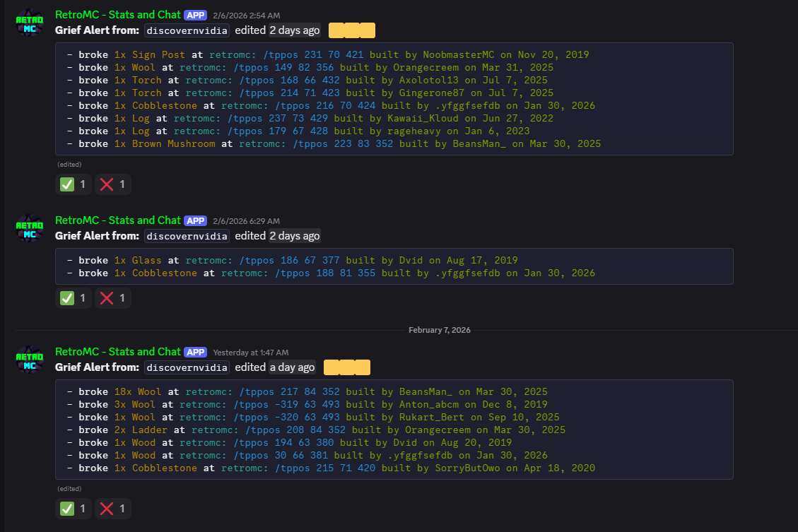Click yellow blocks next to 'a day ago'
This screenshot has height=532, width=798.
[x=346, y=367]
